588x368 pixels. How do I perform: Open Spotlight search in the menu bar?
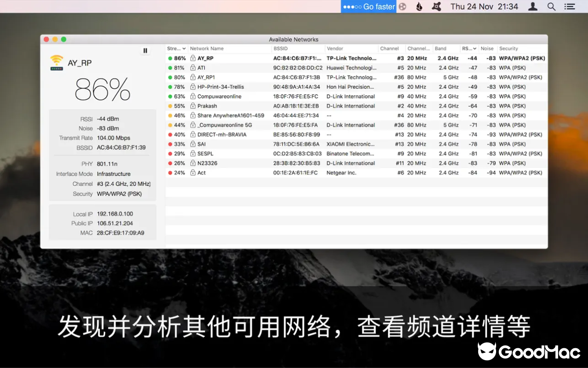pos(552,6)
